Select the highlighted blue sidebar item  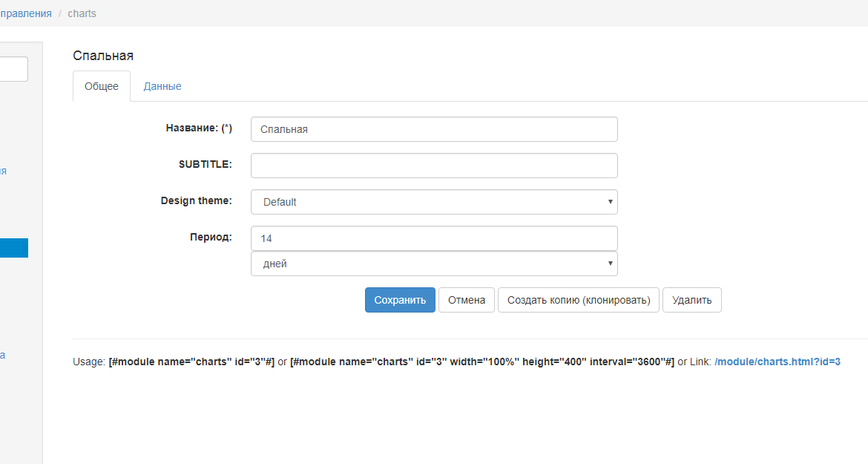13,248
